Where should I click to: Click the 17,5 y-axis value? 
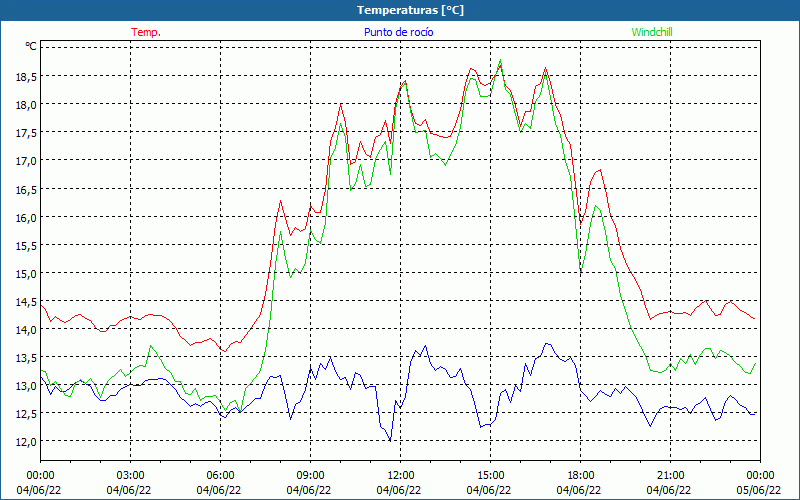click(x=28, y=133)
